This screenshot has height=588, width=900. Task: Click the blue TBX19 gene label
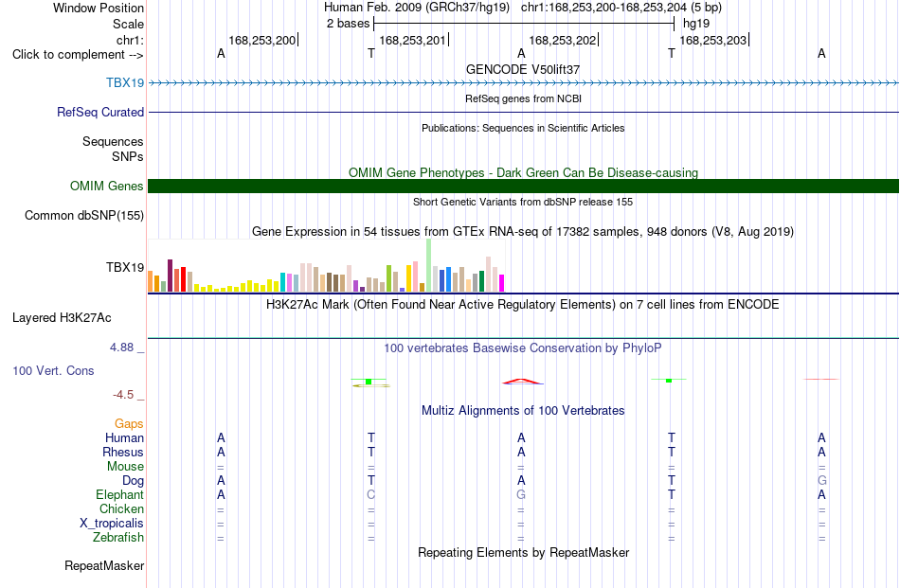(125, 82)
